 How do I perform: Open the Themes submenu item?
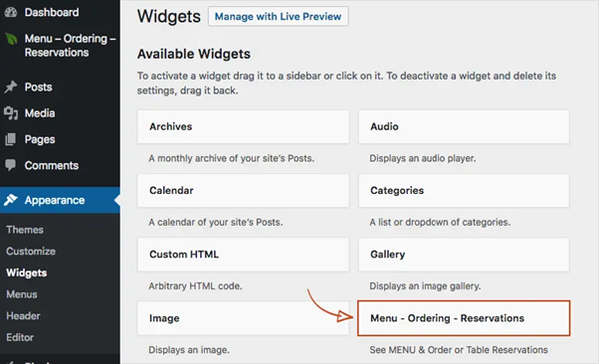(x=25, y=230)
